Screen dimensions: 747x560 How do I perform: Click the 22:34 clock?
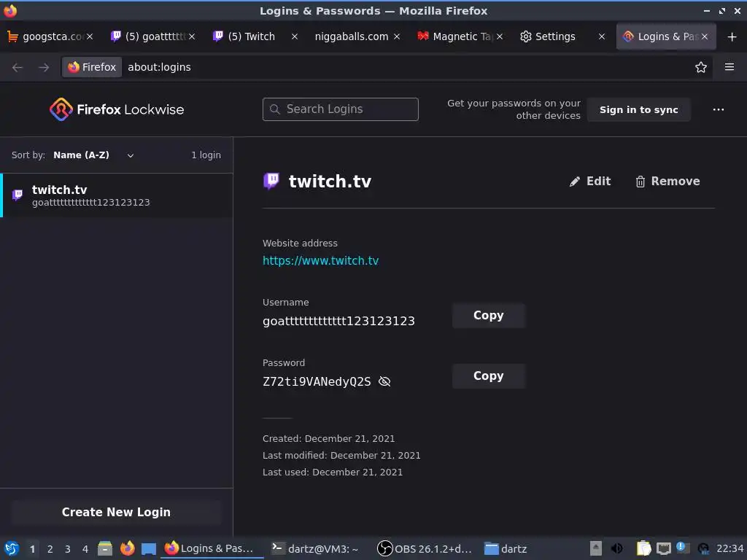[x=729, y=548]
